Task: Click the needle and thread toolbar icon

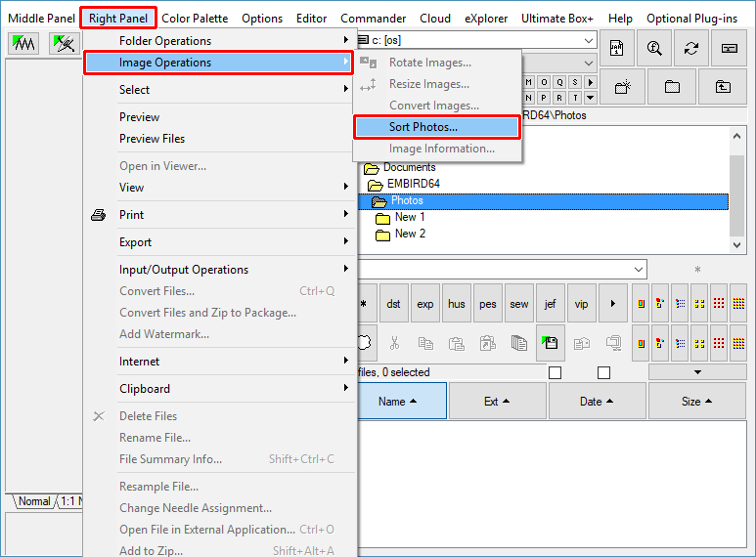Action: [x=65, y=43]
